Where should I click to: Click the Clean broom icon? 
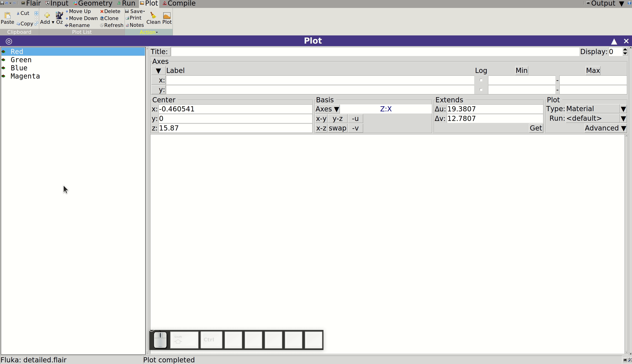(153, 16)
